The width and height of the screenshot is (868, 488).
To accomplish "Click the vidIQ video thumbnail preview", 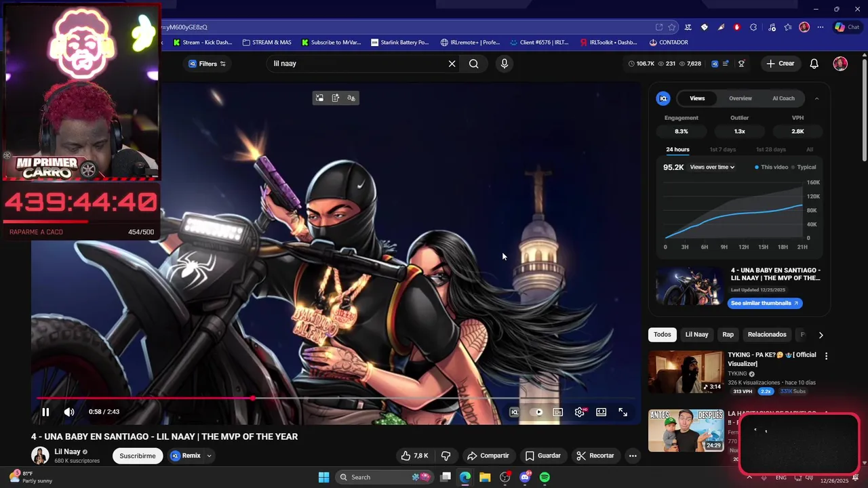I will [x=689, y=286].
